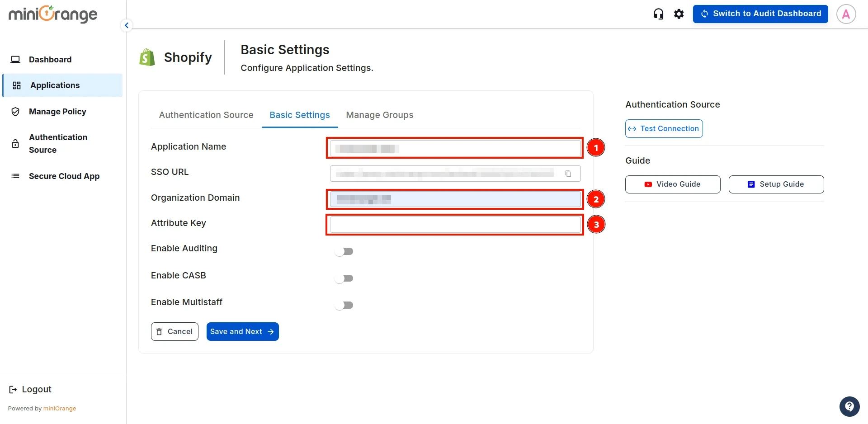Enable the Multistaff toggle
The height and width of the screenshot is (424, 868).
(344, 305)
